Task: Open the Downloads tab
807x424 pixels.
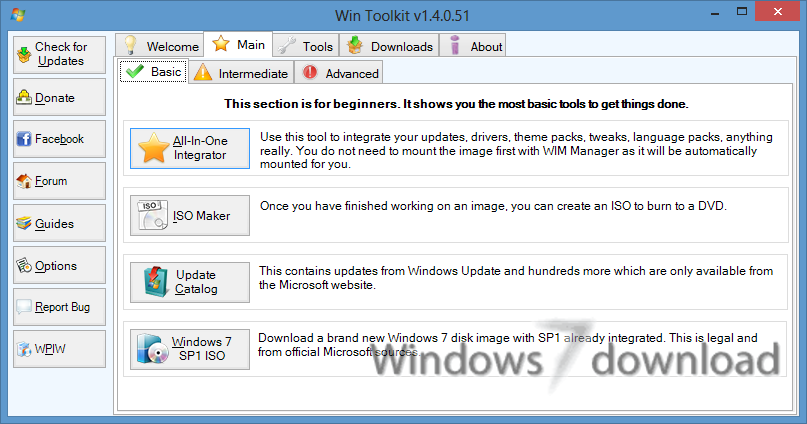Action: point(389,46)
